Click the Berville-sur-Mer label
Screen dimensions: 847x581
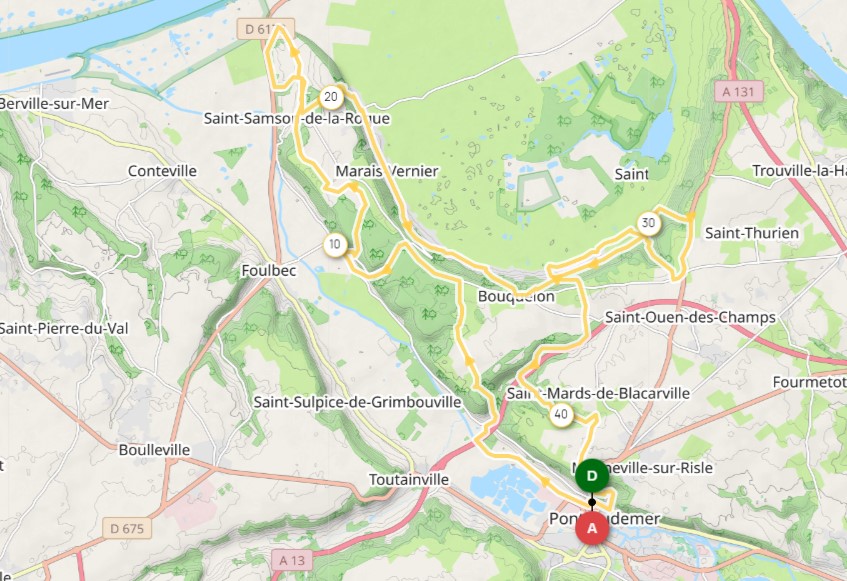[x=54, y=104]
